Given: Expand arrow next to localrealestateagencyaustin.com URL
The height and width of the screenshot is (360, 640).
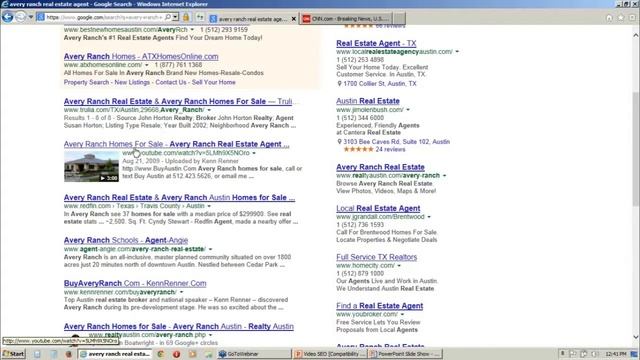Looking at the screenshot, I should 457,52.
